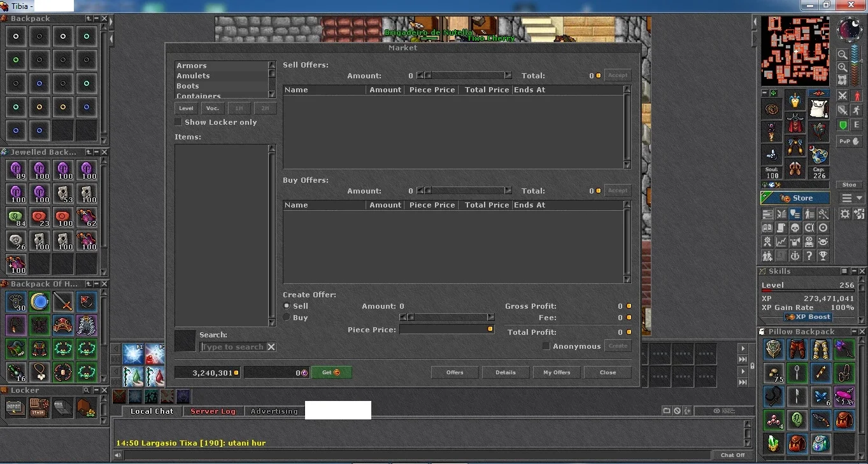Image resolution: width=868 pixels, height=464 pixels.
Task: Click the Depot chest icon in Locker
Action: (x=16, y=407)
